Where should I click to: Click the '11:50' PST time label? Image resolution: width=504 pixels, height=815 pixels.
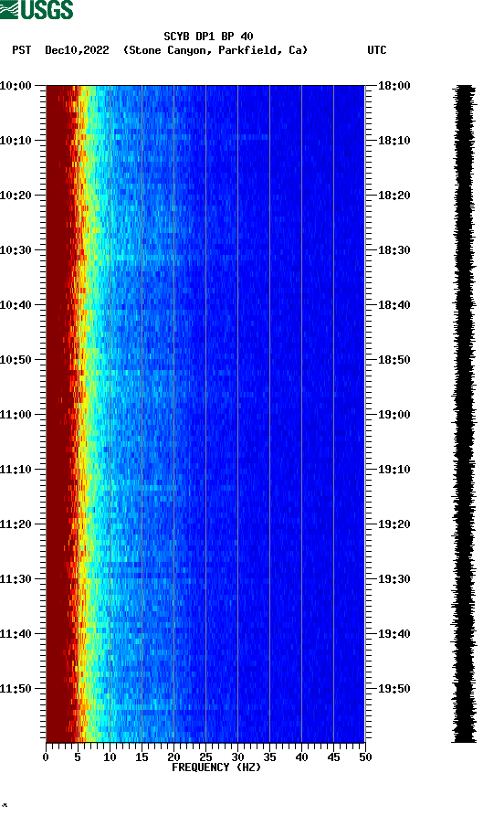[x=16, y=689]
